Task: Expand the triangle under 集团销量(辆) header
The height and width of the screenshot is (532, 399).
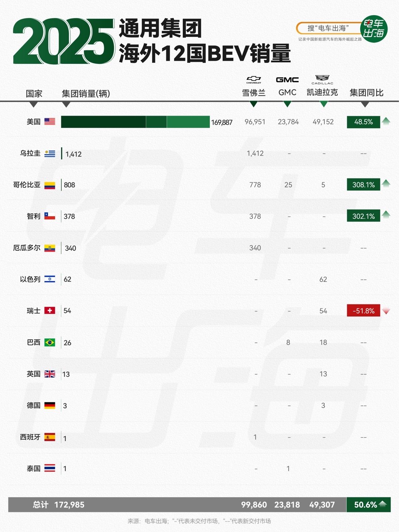Action: [66, 105]
